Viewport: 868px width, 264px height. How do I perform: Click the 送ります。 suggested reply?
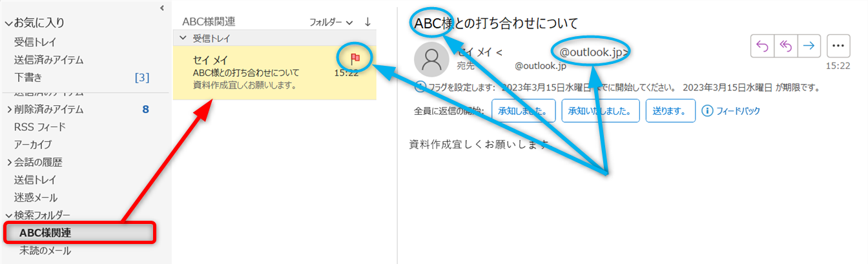click(670, 111)
